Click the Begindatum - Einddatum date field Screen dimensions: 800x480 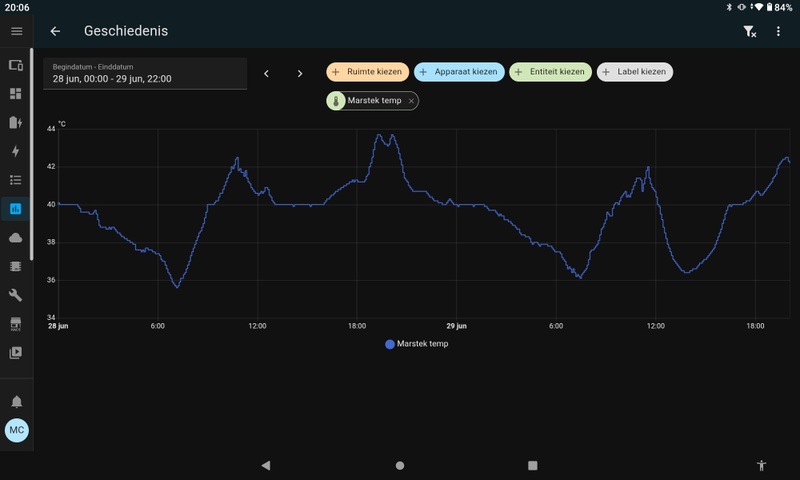144,73
